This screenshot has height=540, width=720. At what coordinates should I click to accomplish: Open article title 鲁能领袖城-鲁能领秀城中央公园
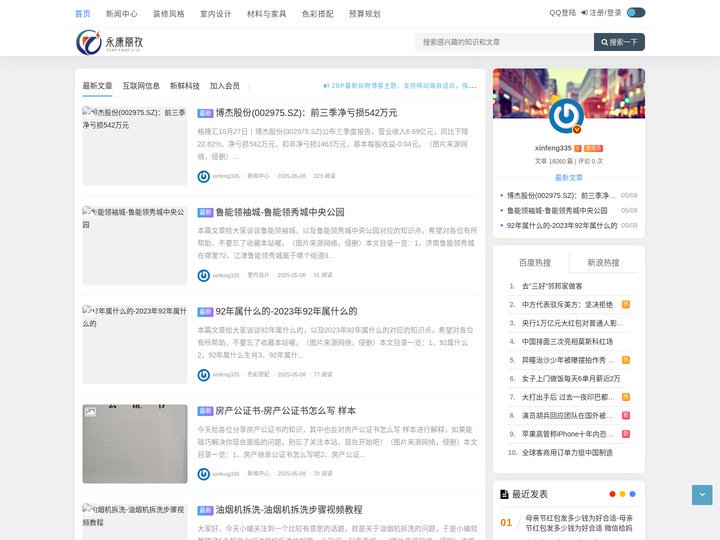[x=280, y=212]
